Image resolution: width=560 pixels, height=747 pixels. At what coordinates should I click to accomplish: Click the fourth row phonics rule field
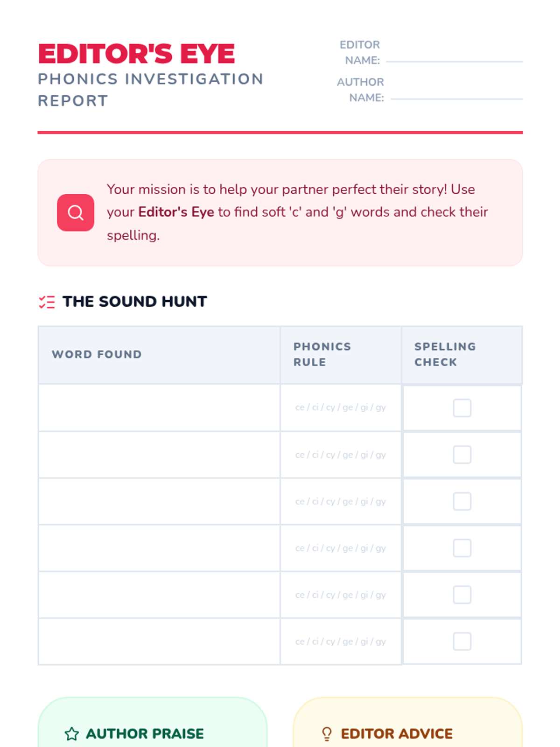pos(341,548)
